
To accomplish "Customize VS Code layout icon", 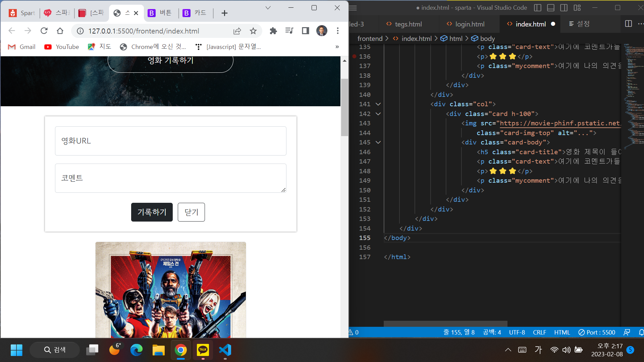I will [x=577, y=8].
